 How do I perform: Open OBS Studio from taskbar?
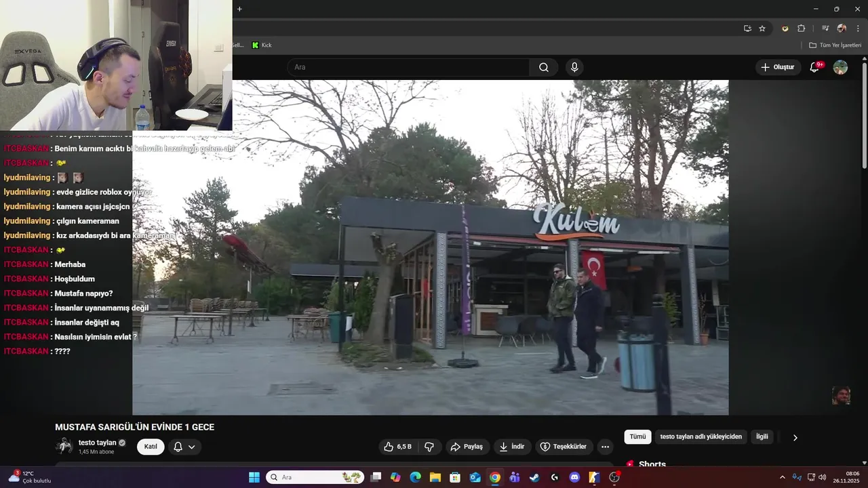click(x=614, y=477)
